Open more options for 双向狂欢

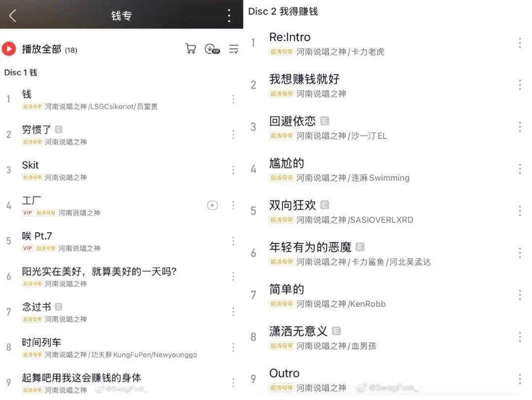coord(520,211)
